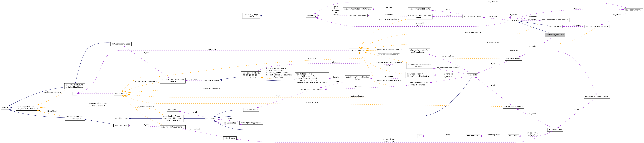Open the ns3::CallbackImplBase node
The height and width of the screenshot is (143, 644).
pos(121,44)
